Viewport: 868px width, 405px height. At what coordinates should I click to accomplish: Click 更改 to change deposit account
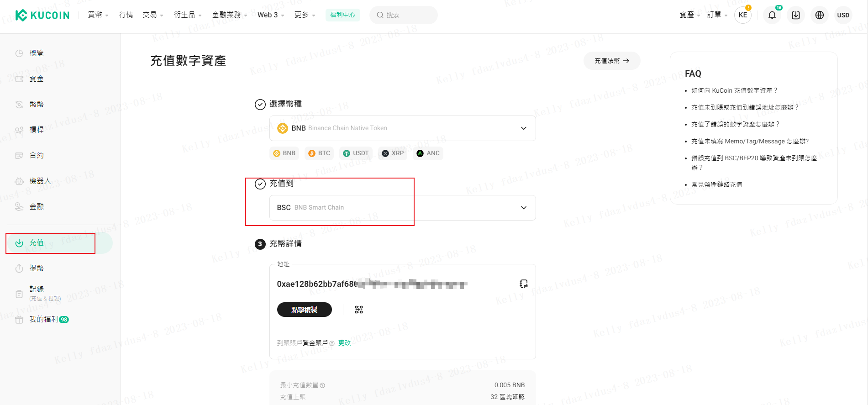[344, 343]
